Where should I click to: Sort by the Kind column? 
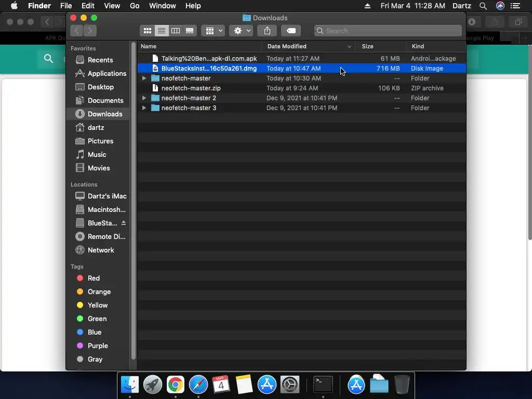[436, 46]
